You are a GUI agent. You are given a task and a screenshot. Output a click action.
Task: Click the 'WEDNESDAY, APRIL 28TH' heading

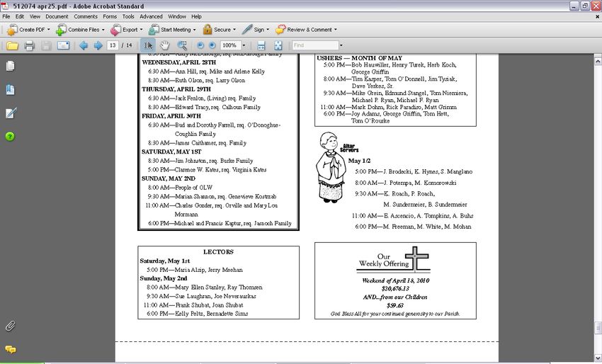point(179,62)
